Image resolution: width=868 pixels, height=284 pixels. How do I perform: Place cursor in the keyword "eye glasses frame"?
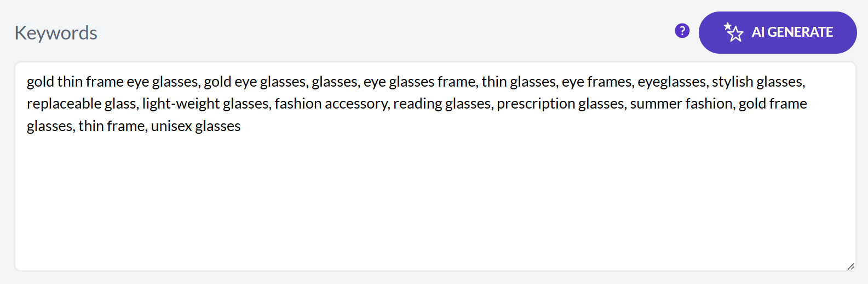pos(420,82)
